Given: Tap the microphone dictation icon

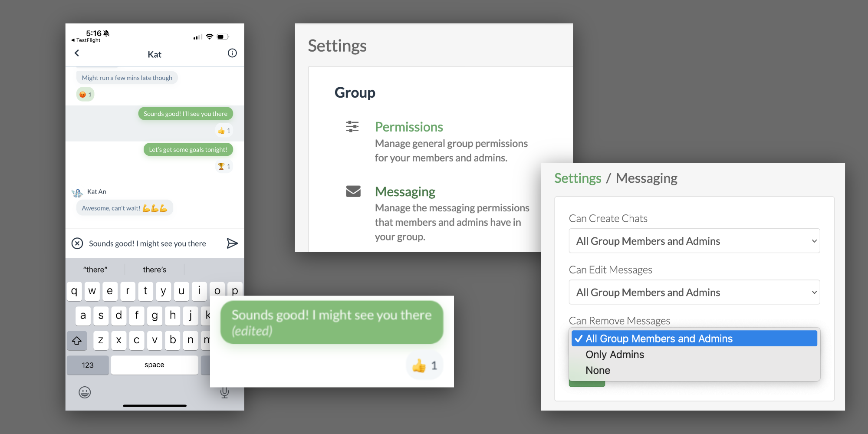Looking at the screenshot, I should 224,392.
